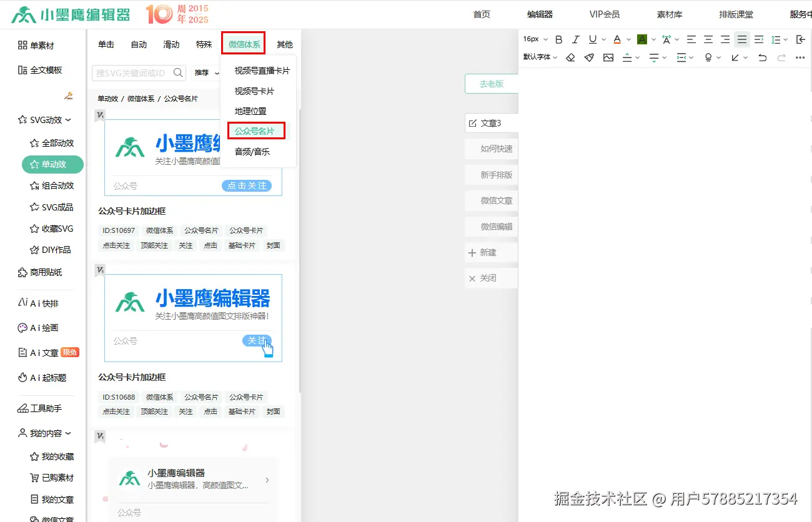
Task: Click the green background color A swatch
Action: pos(641,39)
